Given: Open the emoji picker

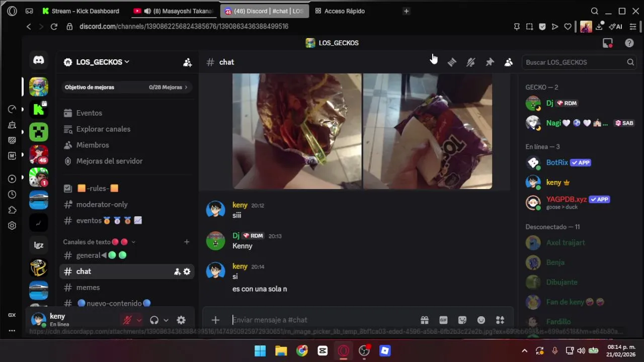Looking at the screenshot, I should coord(481,320).
